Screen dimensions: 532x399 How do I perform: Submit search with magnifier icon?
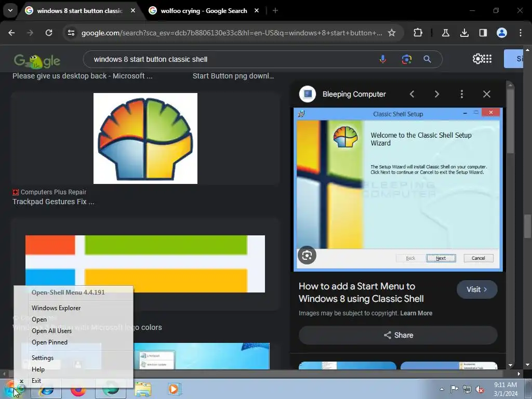[428, 59]
